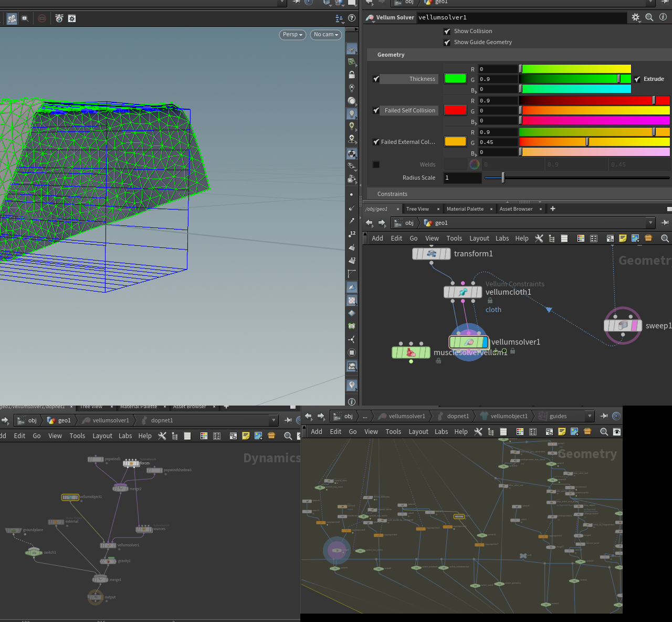Open the Vellum Solver node info icon

pyautogui.click(x=663, y=17)
